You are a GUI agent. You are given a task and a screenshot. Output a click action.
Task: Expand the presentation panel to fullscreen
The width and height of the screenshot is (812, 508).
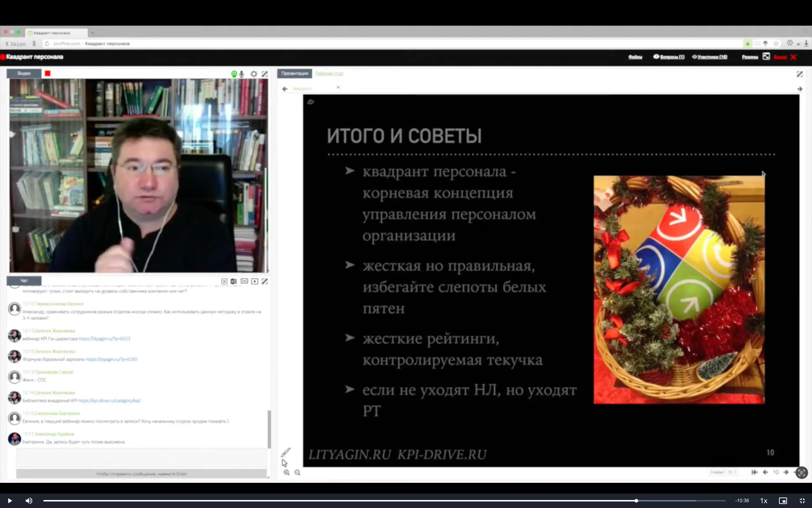coord(800,74)
